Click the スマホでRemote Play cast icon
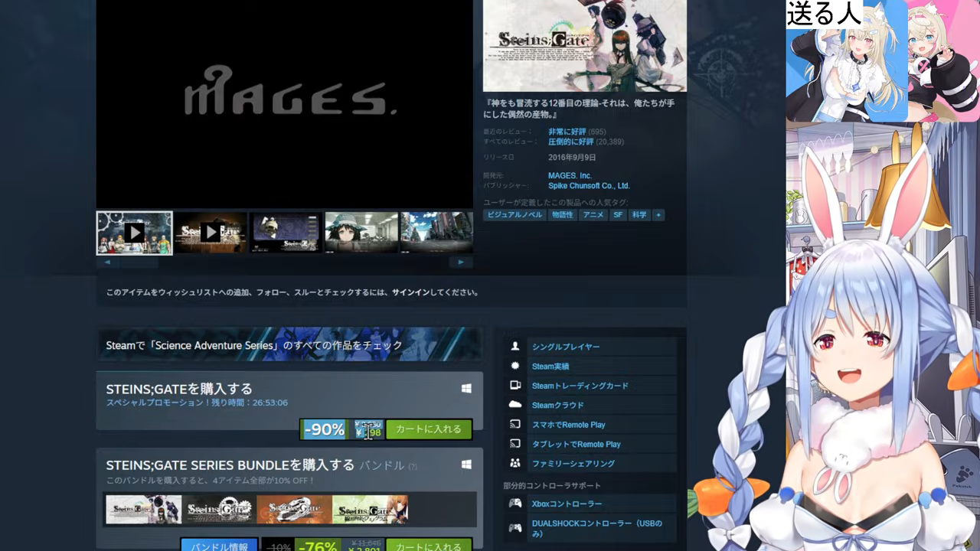980x551 pixels. coord(515,424)
